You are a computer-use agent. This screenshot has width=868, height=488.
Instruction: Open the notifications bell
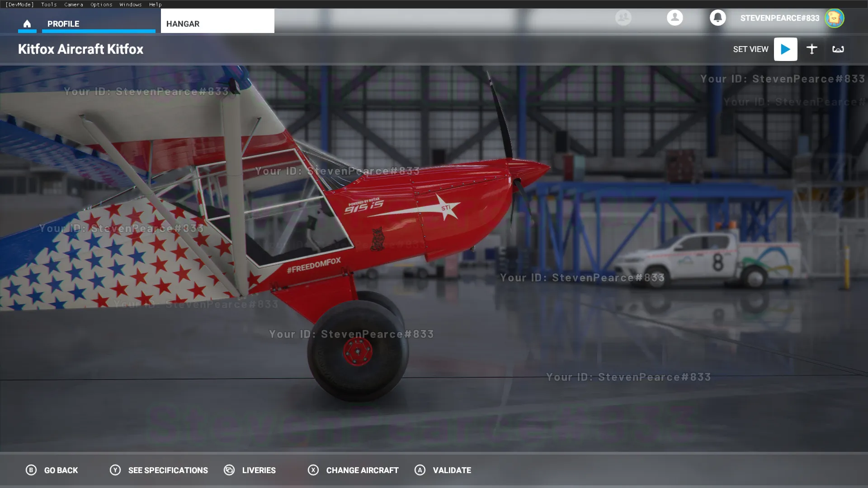pyautogui.click(x=717, y=18)
